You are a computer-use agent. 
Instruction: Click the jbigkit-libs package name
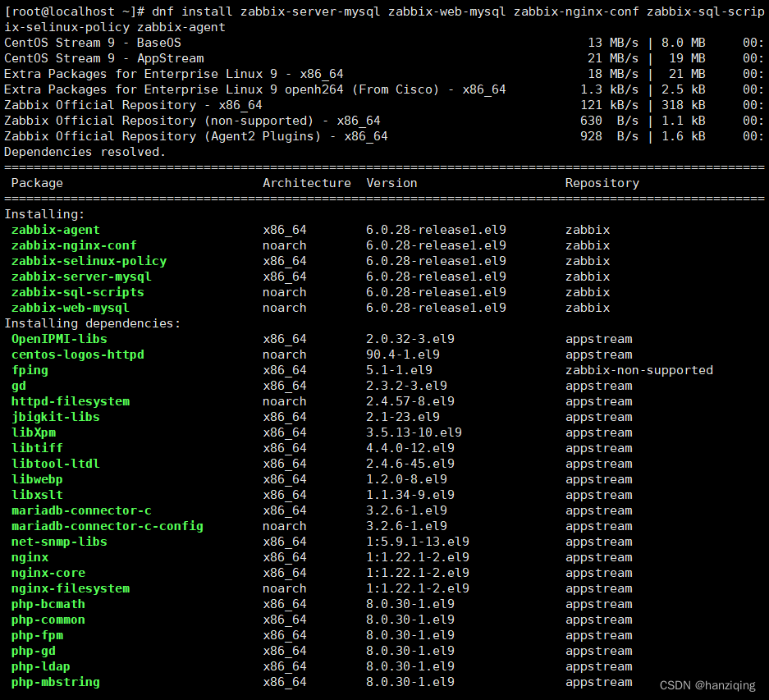pyautogui.click(x=56, y=417)
